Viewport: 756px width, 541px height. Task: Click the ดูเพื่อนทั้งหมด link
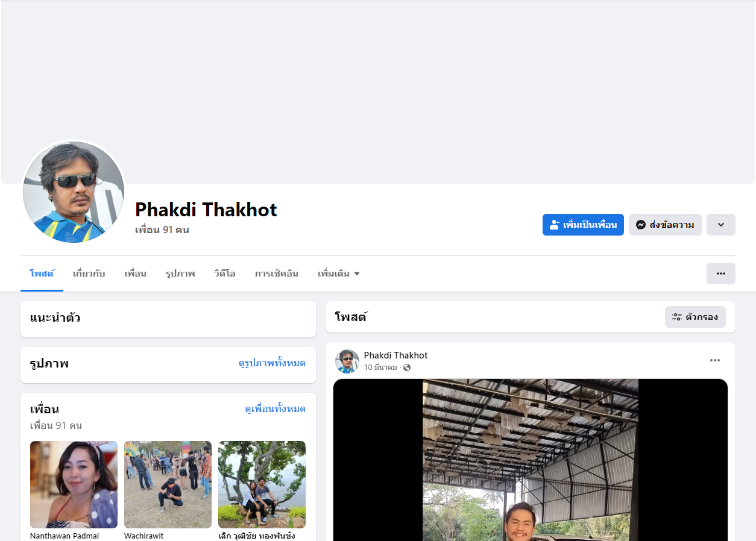click(275, 409)
